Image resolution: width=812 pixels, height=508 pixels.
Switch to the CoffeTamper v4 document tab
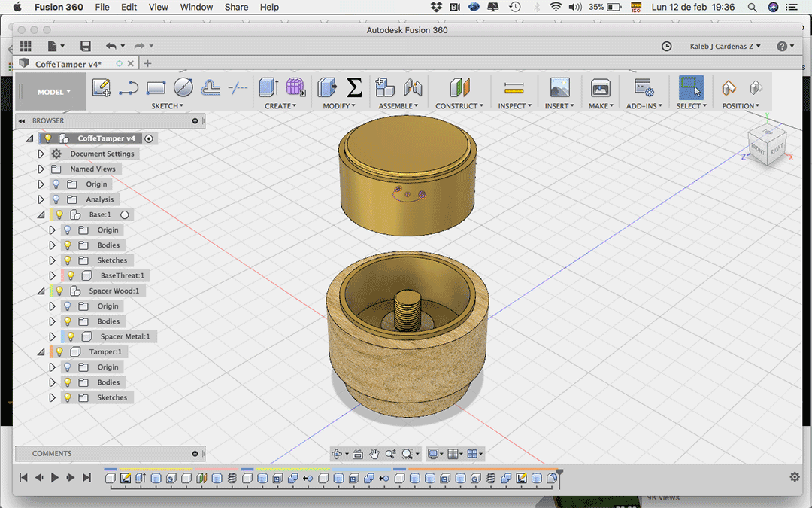(x=68, y=64)
